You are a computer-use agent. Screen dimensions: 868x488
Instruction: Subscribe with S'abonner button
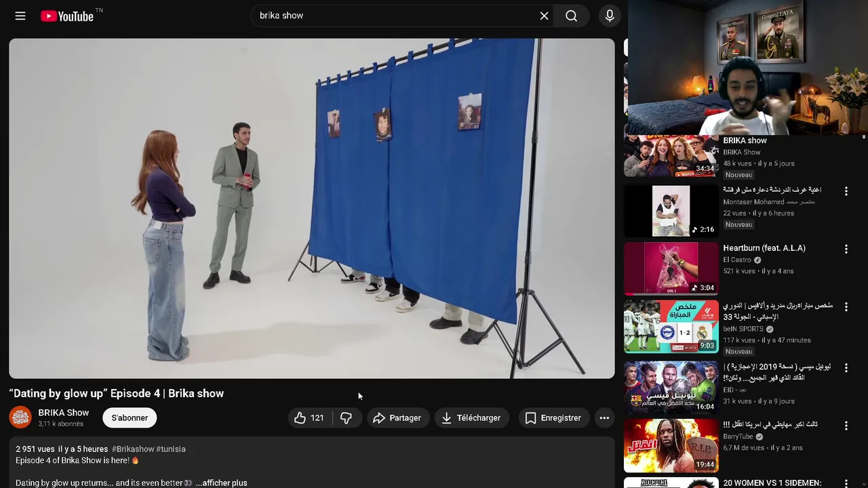[130, 418]
